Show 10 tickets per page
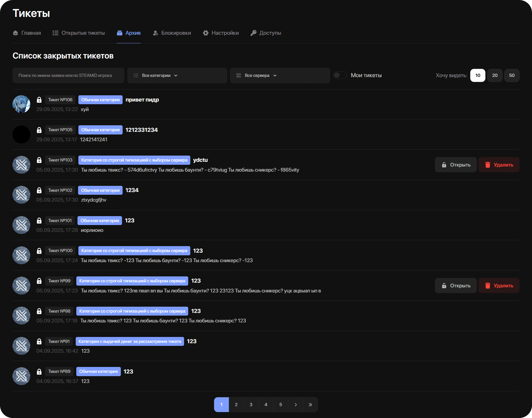 pos(478,75)
